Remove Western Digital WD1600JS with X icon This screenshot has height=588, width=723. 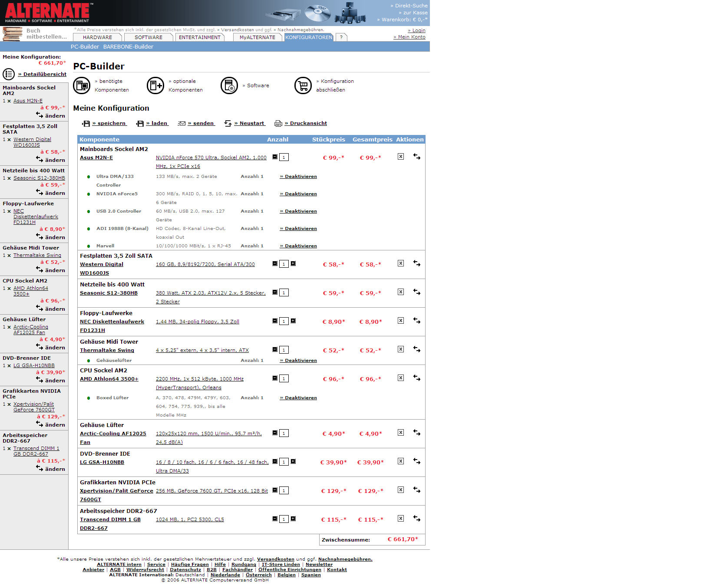(x=401, y=263)
